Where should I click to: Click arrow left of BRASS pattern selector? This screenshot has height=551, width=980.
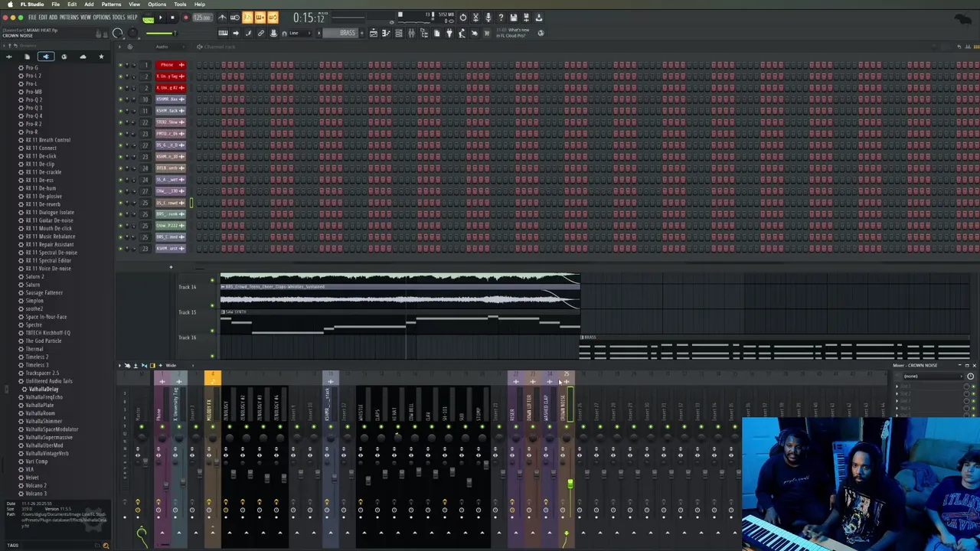[318, 33]
